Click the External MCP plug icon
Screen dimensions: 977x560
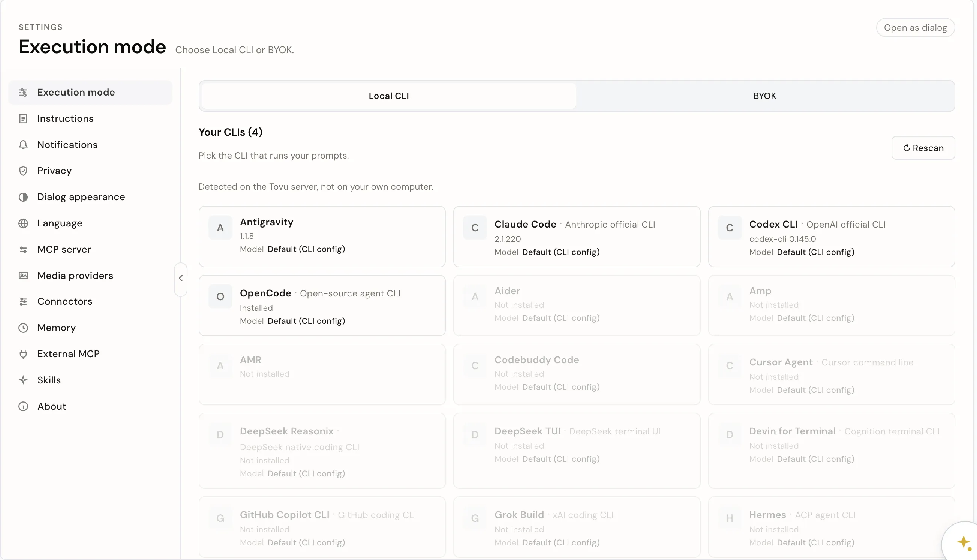point(23,354)
